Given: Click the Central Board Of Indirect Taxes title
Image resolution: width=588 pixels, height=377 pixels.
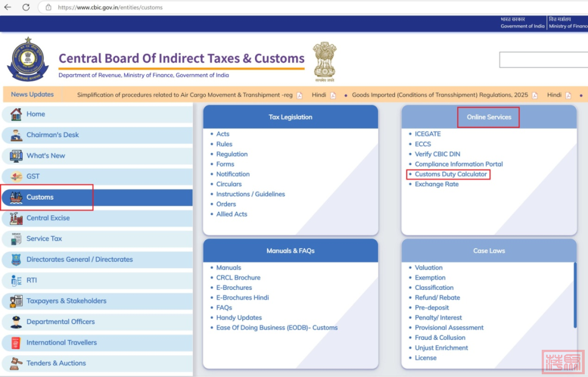Looking at the screenshot, I should click(181, 58).
